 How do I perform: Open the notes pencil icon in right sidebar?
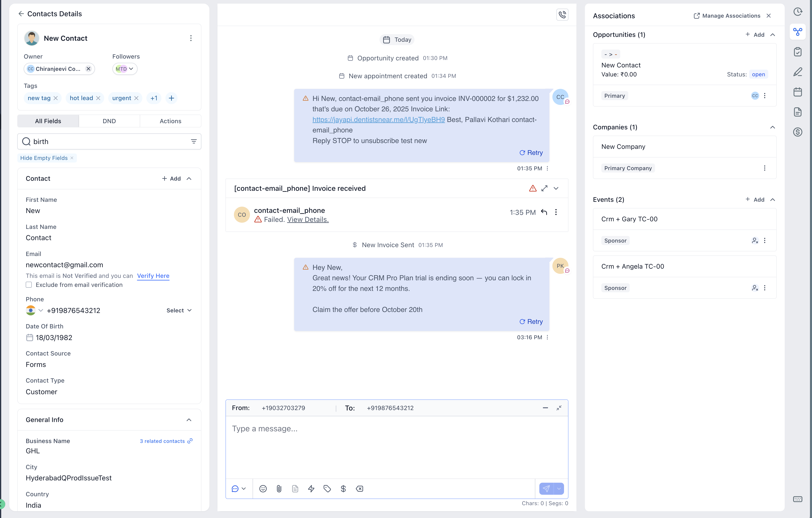pyautogui.click(x=797, y=72)
